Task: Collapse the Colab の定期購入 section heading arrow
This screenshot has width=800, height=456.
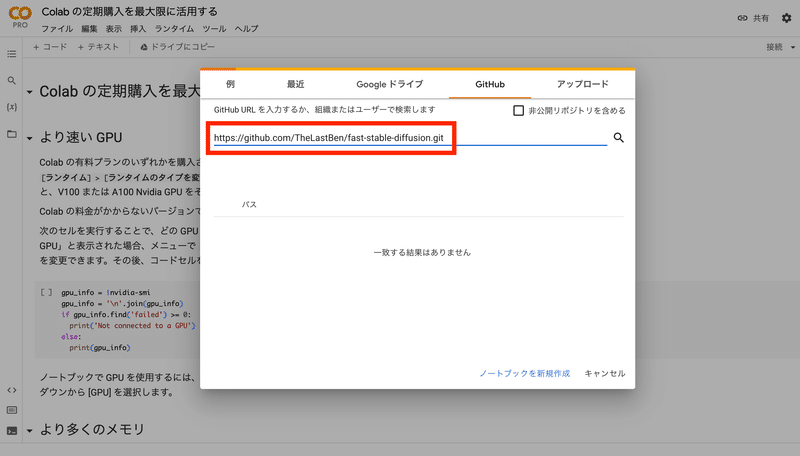Action: pos(30,92)
